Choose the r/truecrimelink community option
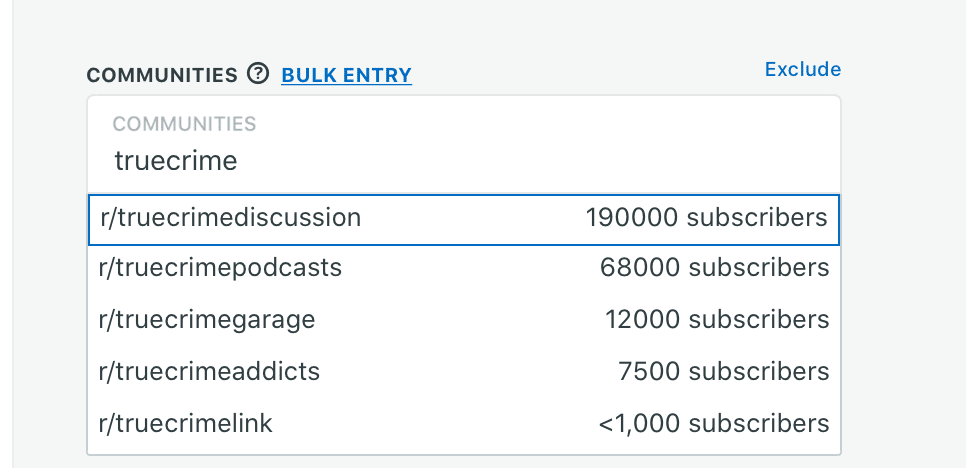966x468 pixels. pos(186,424)
